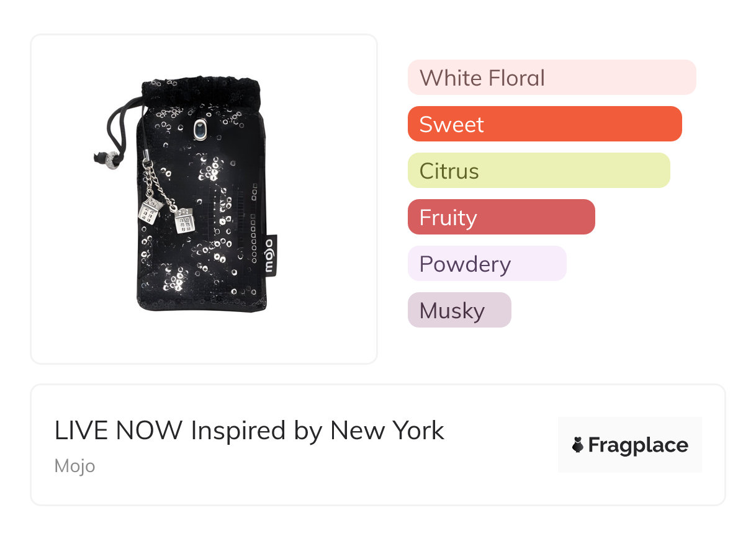Click the sequined top cuff of pouch
This screenshot has width=756, height=536.
pyautogui.click(x=200, y=93)
